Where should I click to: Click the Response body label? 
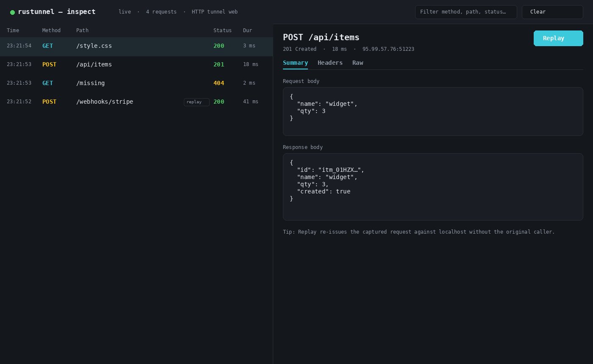pos(303,147)
